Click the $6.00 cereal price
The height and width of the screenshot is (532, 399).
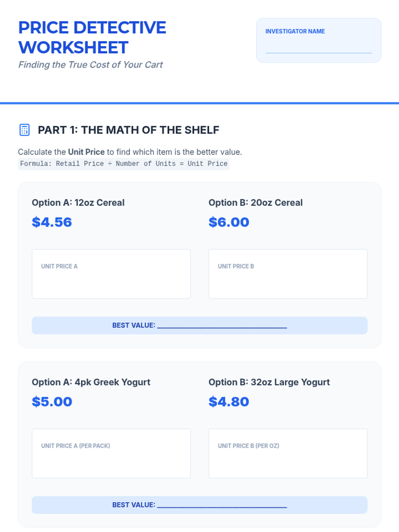pos(229,222)
